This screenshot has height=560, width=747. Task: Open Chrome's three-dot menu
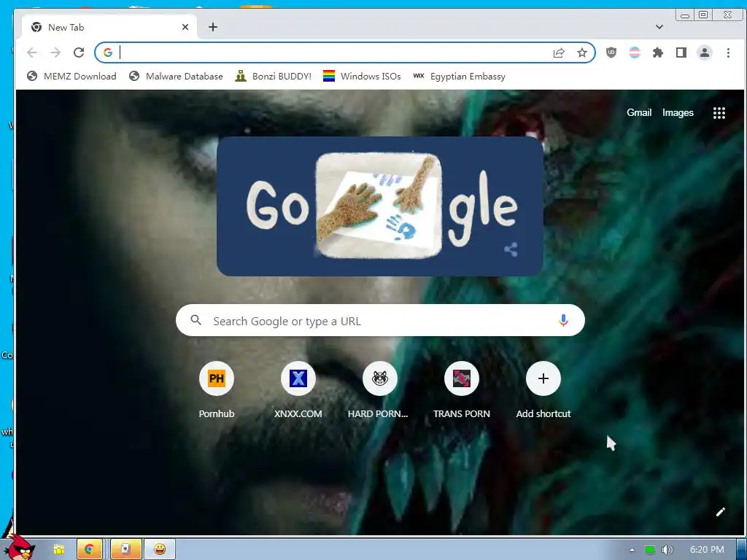pos(728,52)
